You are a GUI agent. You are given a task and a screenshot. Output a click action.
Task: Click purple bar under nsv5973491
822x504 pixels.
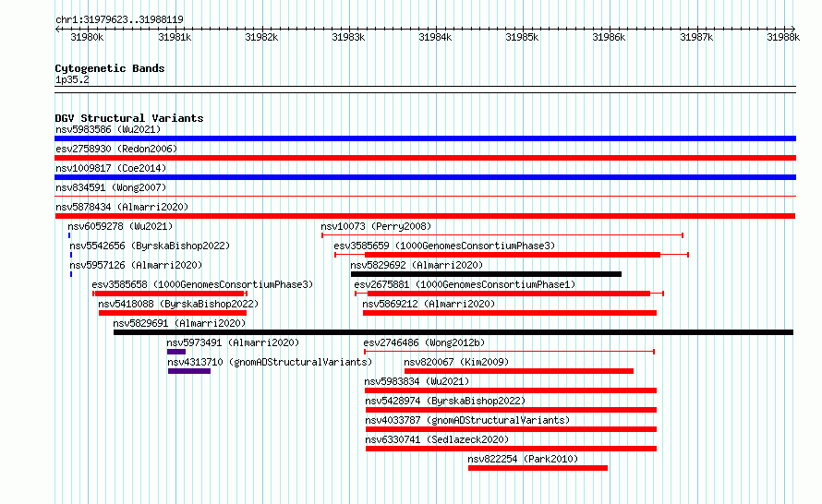176,352
